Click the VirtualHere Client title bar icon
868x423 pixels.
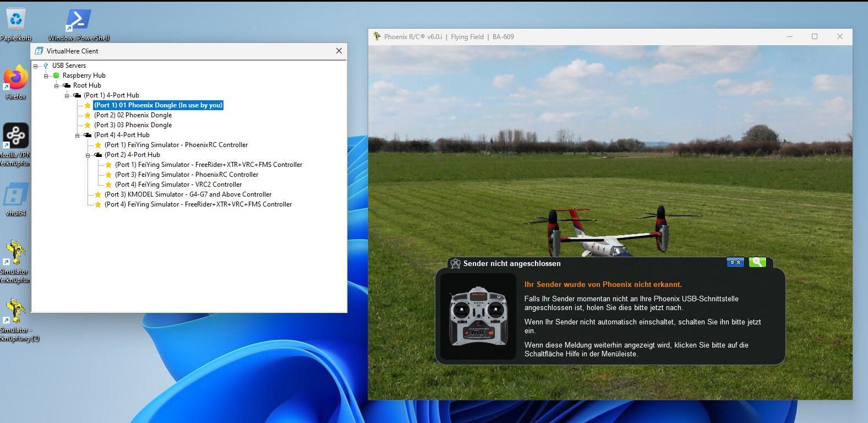pyautogui.click(x=39, y=51)
